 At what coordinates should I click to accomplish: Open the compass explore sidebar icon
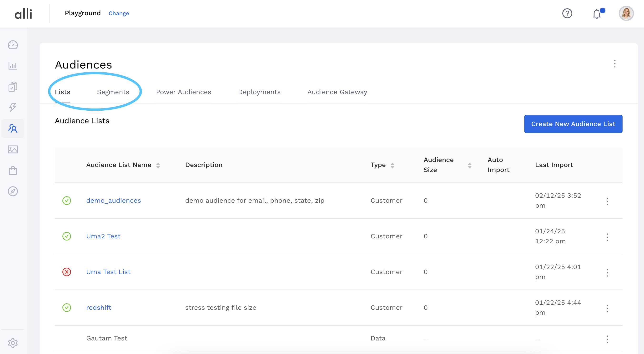[x=13, y=191]
